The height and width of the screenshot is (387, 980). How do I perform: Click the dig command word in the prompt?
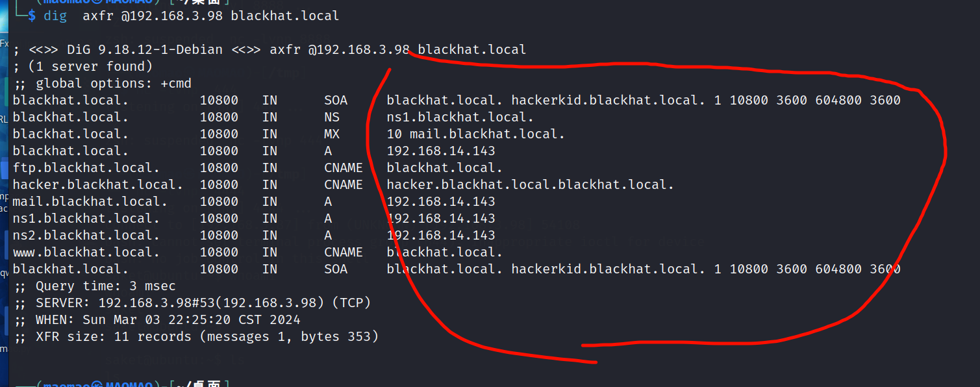click(55, 16)
